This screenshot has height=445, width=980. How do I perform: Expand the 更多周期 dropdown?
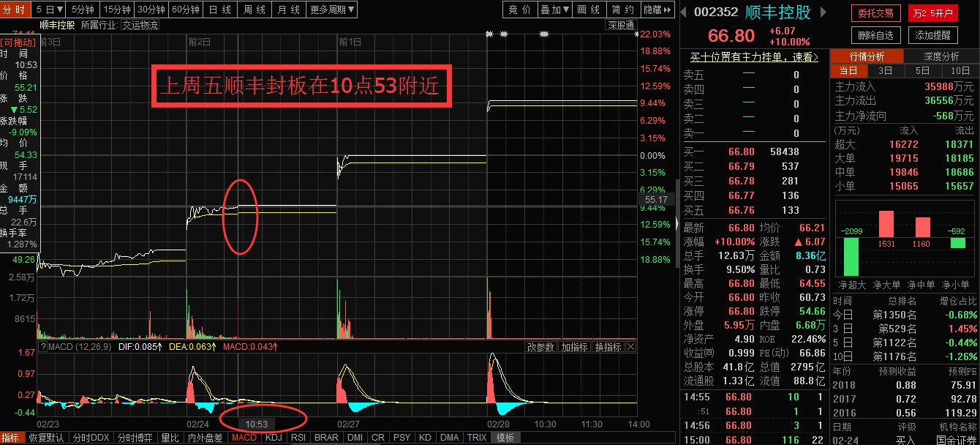click(x=332, y=10)
